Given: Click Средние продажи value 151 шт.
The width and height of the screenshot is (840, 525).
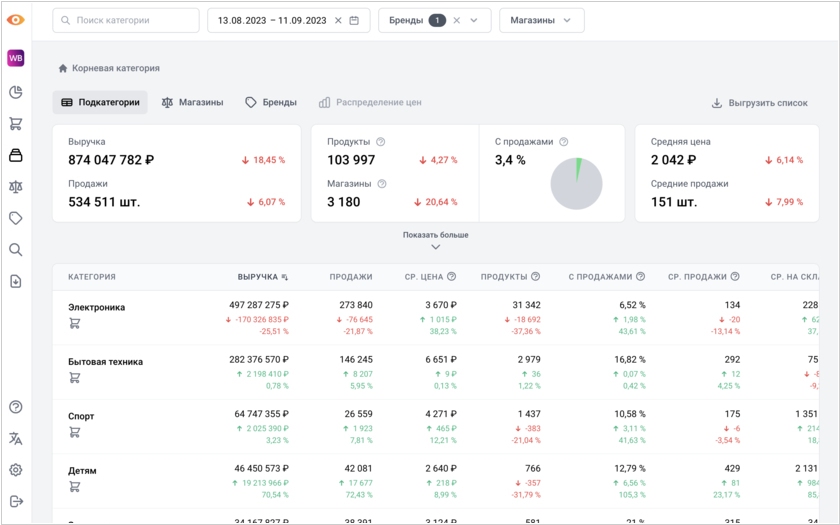Looking at the screenshot, I should pos(674,202).
